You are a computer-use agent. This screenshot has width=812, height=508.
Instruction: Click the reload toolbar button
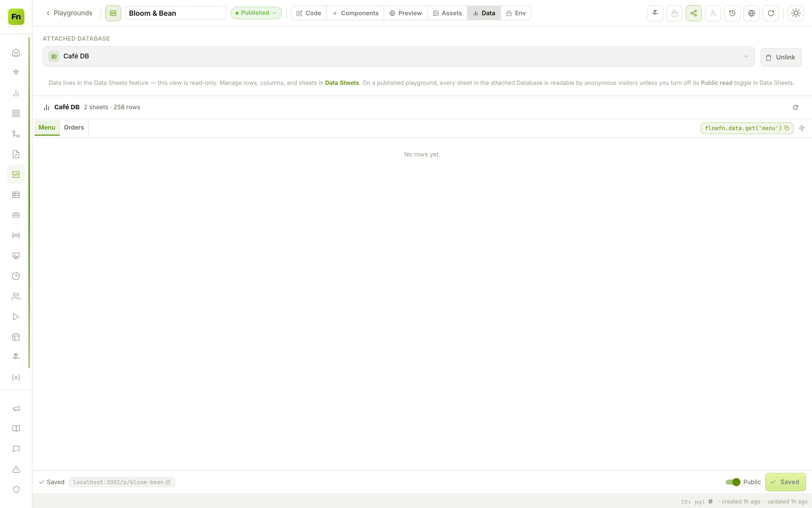771,13
